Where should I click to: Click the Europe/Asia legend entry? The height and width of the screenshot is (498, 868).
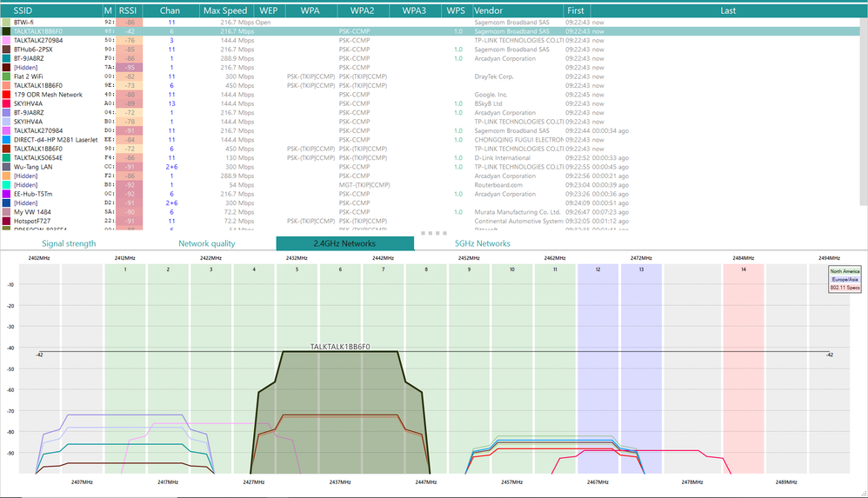[845, 280]
